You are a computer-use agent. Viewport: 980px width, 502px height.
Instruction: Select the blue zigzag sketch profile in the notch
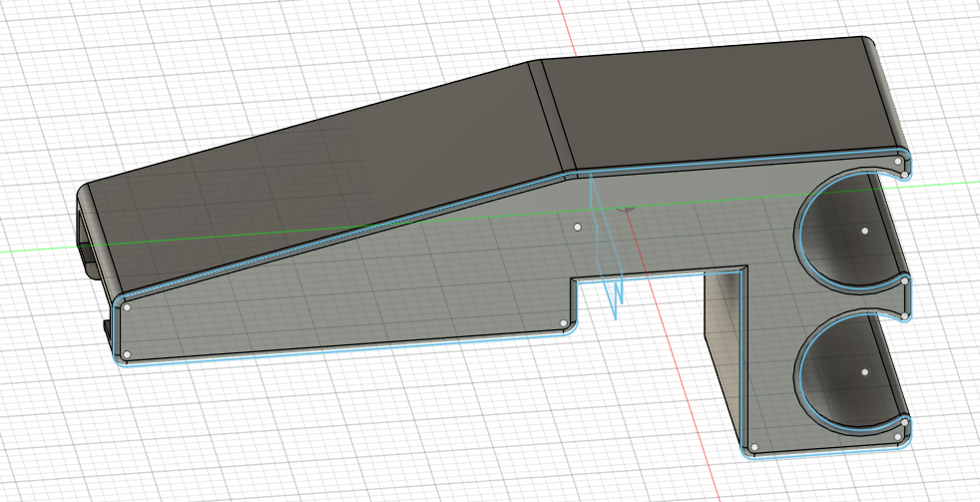click(615, 289)
